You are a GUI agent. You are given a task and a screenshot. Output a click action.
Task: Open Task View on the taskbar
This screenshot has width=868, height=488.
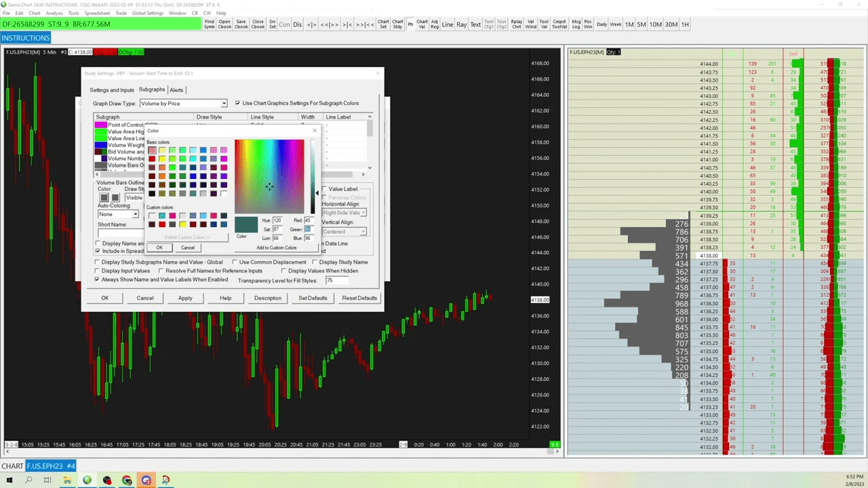pos(47,480)
